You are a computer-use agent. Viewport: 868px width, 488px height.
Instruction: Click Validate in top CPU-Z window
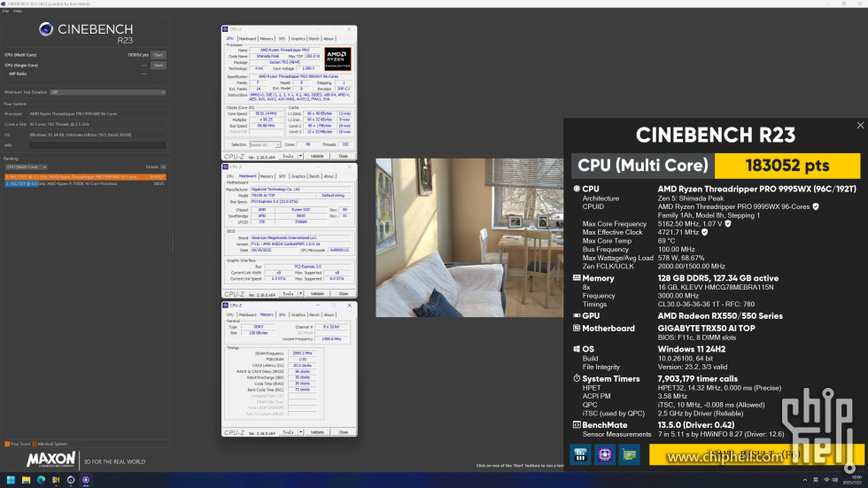[x=317, y=156]
